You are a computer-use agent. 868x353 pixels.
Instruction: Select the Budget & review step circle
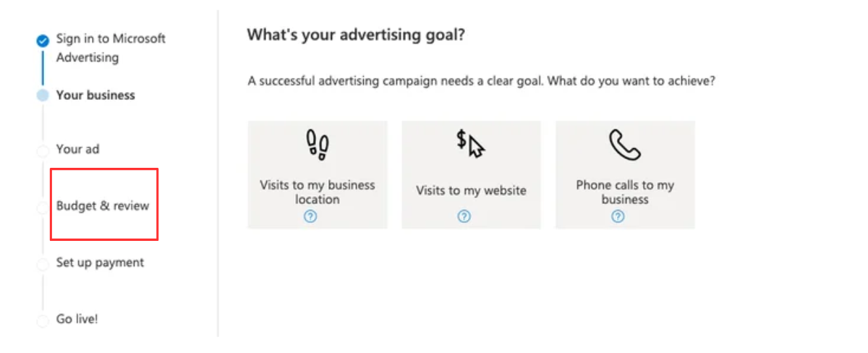(x=43, y=208)
